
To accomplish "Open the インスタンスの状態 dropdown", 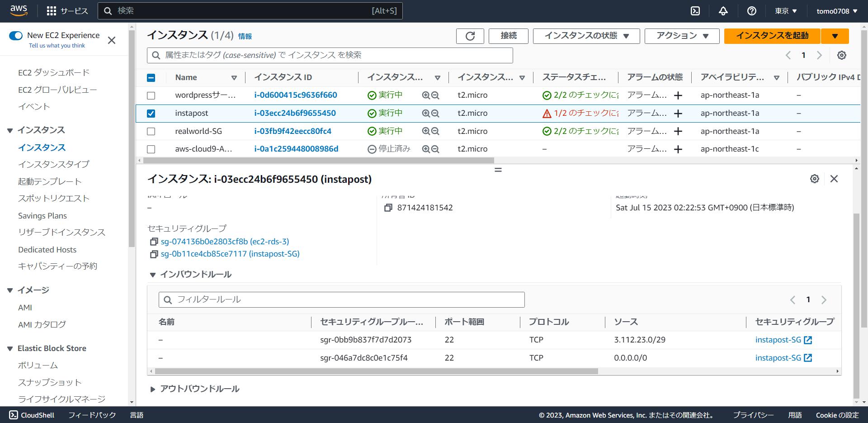I will 586,36.
